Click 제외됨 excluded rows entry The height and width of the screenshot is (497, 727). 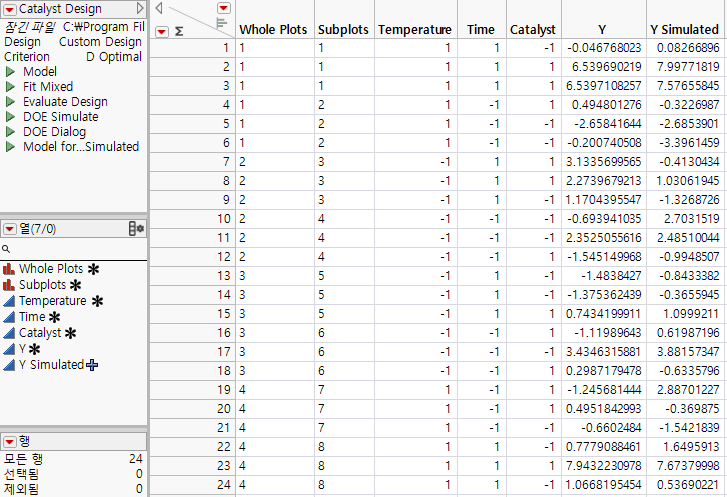coord(73,489)
